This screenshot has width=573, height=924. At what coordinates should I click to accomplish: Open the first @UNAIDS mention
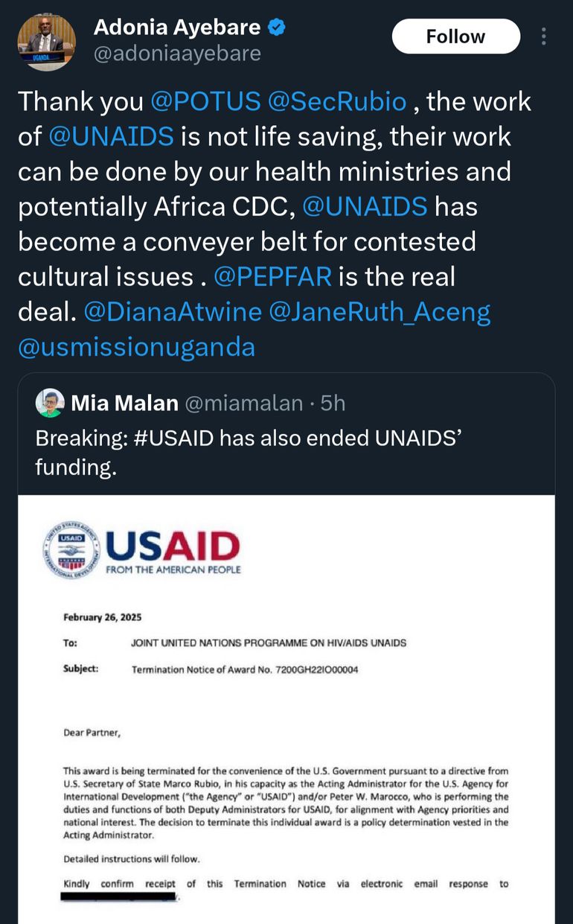[x=111, y=136]
